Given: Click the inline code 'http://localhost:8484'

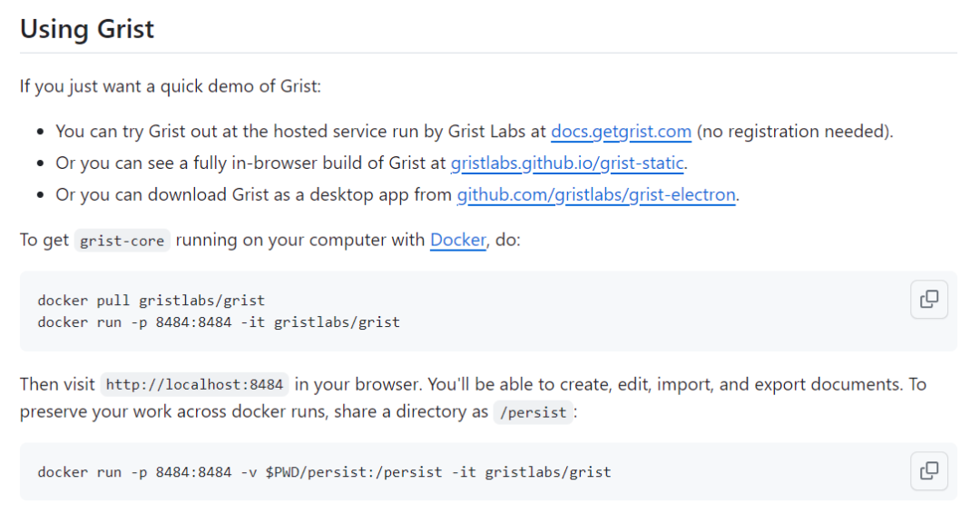Looking at the screenshot, I should (x=194, y=384).
